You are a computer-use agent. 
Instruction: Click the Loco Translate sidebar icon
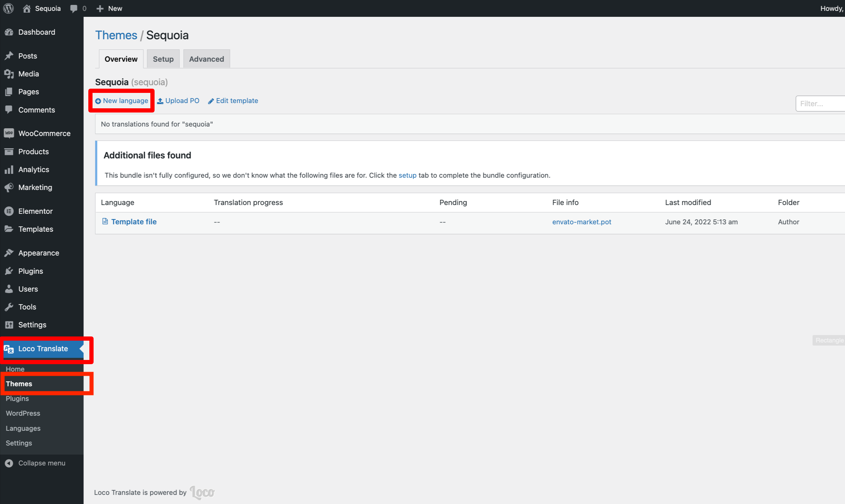(x=9, y=349)
